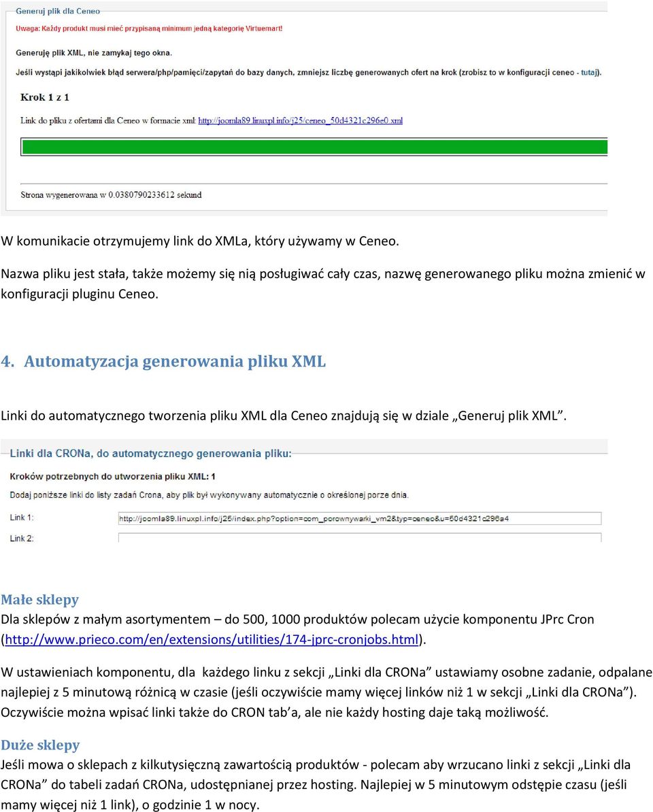
Task: Click the 'Link 1:' label
Action: coord(21,518)
